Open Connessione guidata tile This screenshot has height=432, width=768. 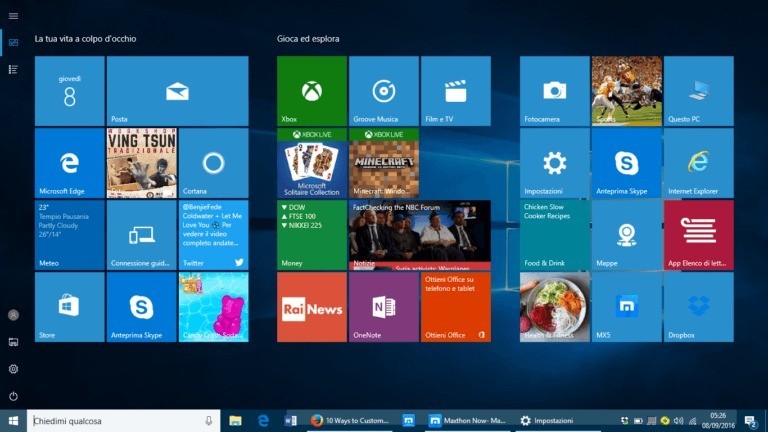coord(142,235)
